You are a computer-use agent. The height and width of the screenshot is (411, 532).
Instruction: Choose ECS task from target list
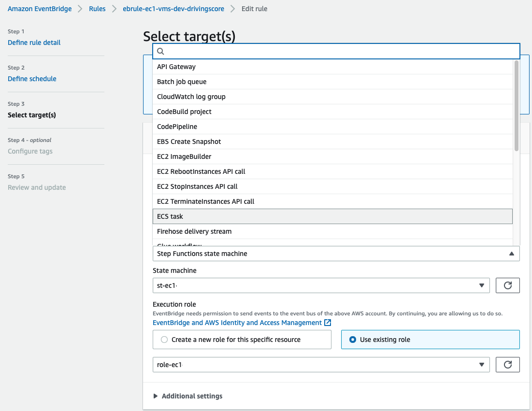332,216
